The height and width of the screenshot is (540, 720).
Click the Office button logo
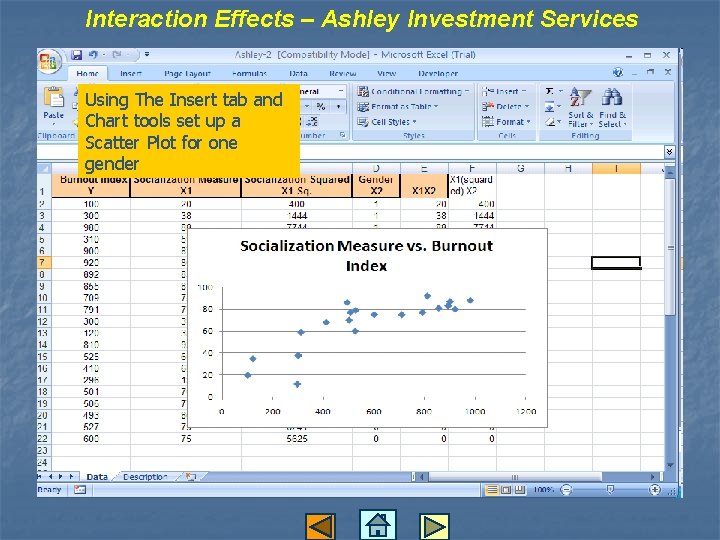50,62
